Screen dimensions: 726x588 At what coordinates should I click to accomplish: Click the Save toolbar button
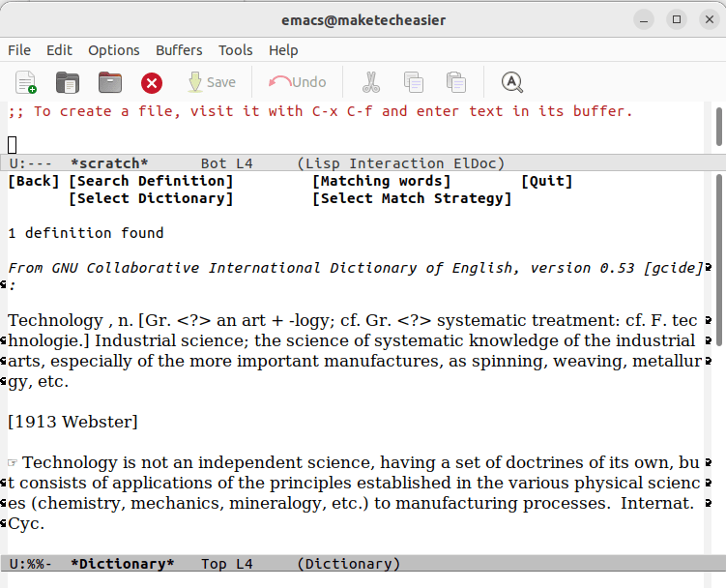click(x=213, y=82)
